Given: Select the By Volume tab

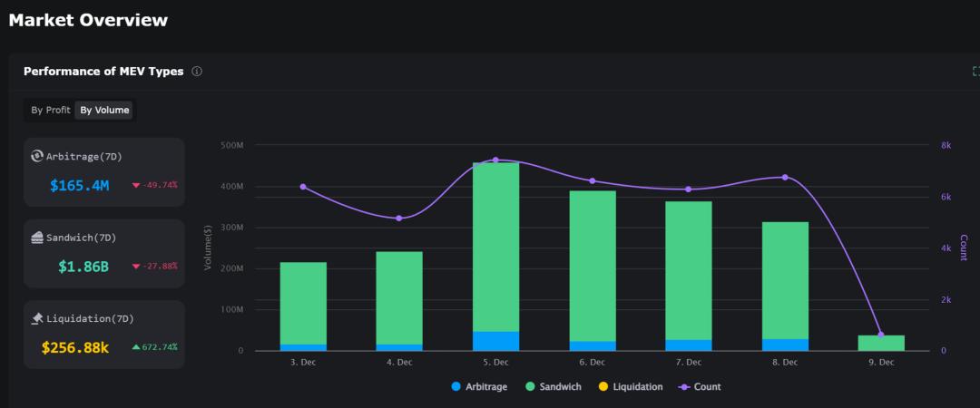Looking at the screenshot, I should pyautogui.click(x=104, y=111).
